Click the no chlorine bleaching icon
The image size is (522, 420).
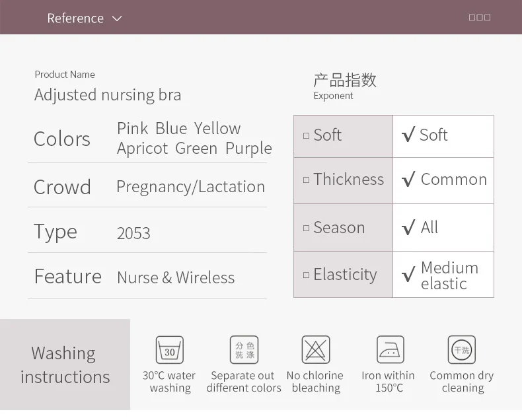click(316, 350)
